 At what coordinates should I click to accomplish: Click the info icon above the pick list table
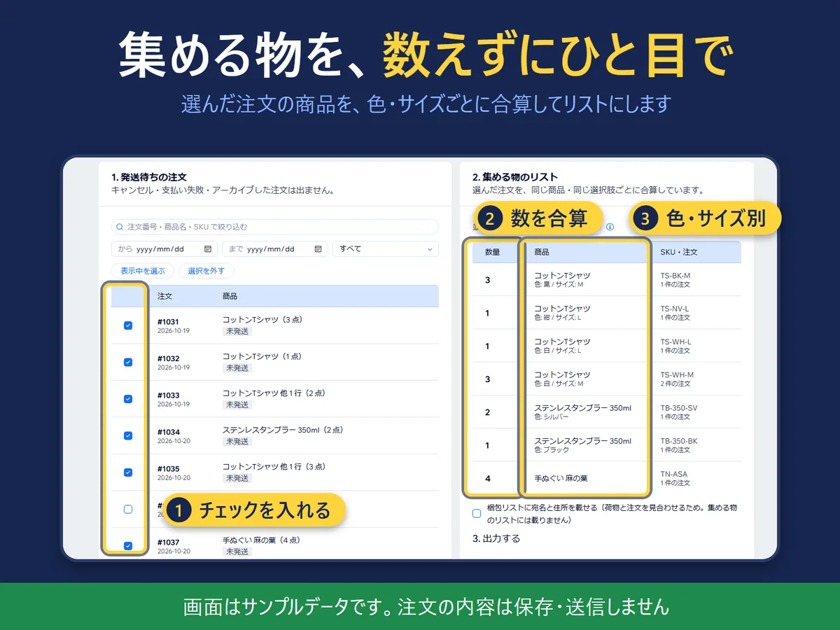pyautogui.click(x=610, y=227)
